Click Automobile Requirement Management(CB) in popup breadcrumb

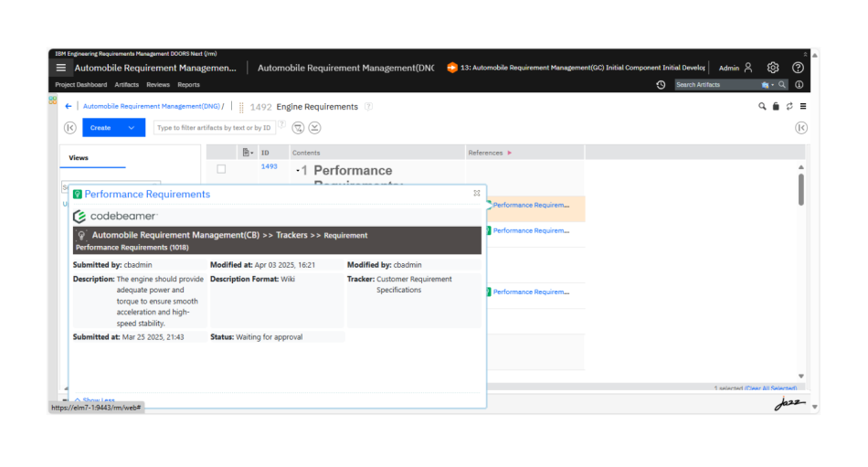click(x=175, y=236)
